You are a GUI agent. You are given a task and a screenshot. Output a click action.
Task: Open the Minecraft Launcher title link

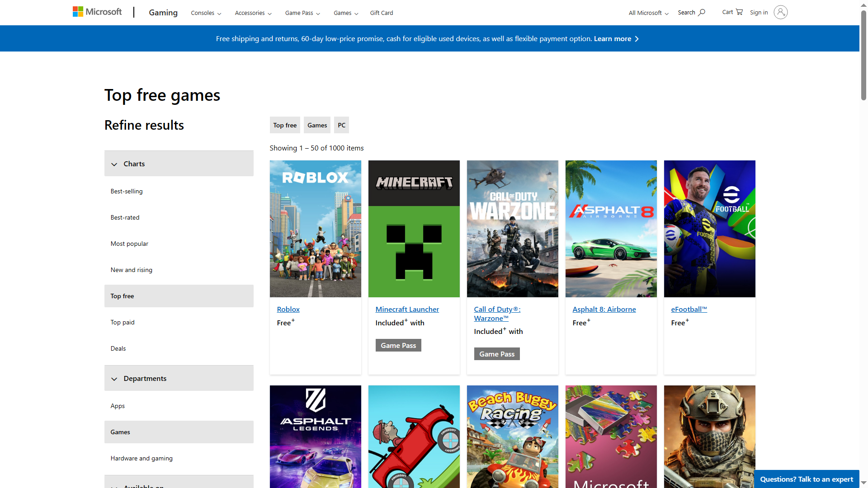[407, 310]
